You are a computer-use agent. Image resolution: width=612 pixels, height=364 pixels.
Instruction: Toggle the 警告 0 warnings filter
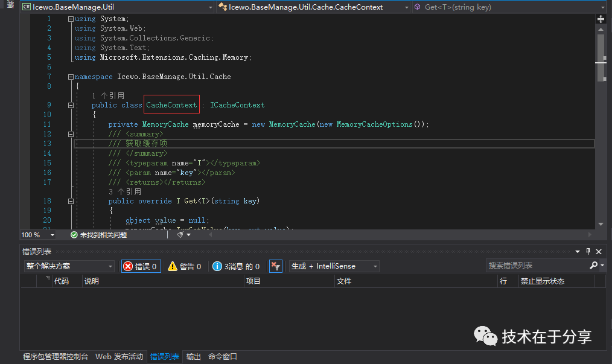pyautogui.click(x=184, y=266)
